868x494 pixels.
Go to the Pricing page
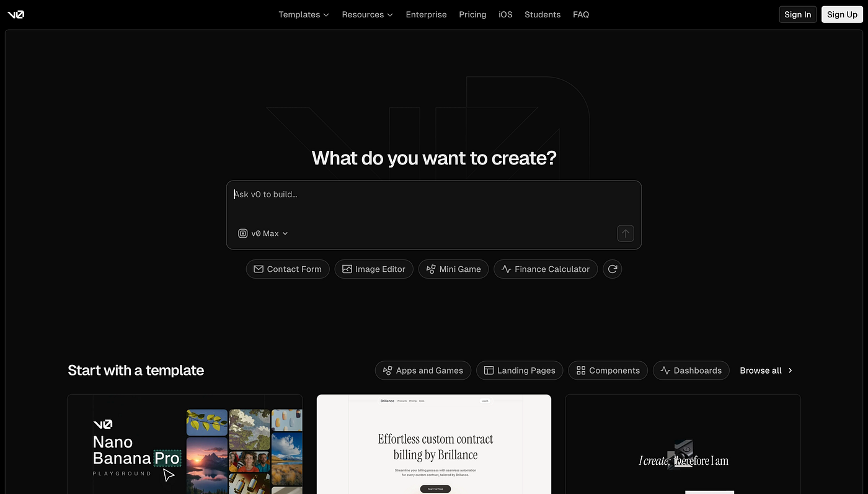(x=472, y=14)
